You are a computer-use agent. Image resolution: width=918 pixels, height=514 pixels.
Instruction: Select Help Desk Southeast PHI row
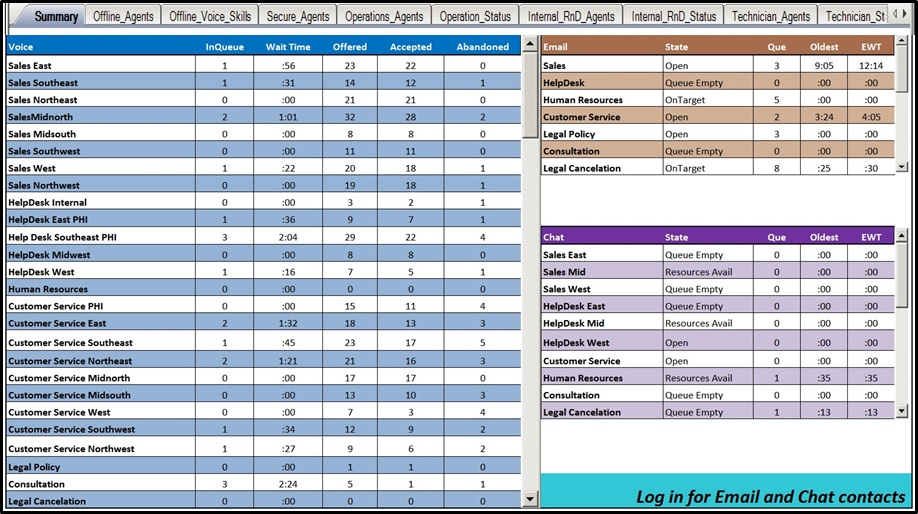(263, 237)
